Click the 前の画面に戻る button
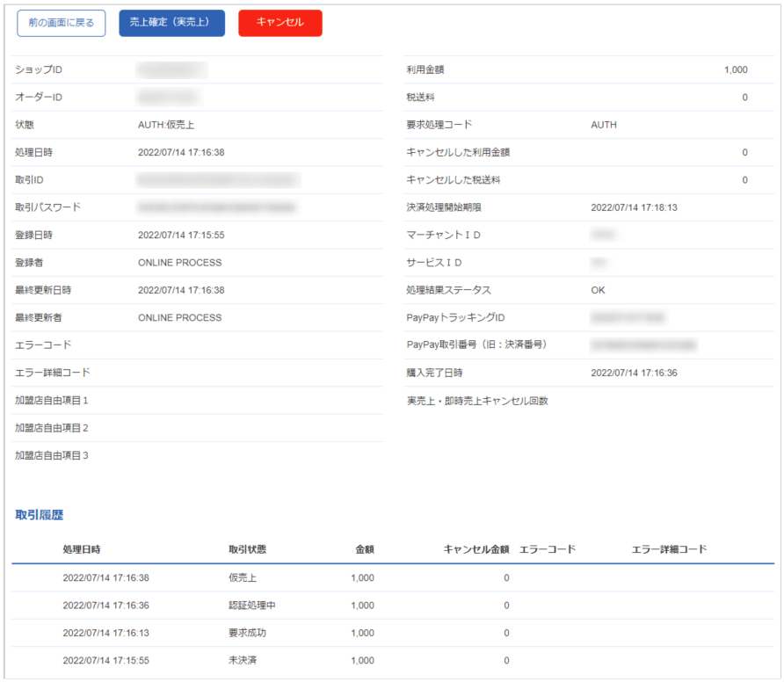 click(61, 23)
